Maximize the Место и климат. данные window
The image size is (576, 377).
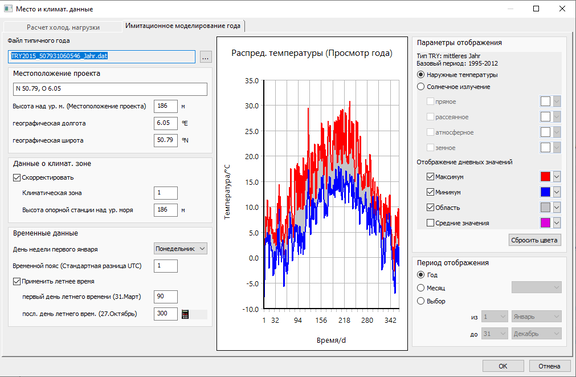point(536,8)
